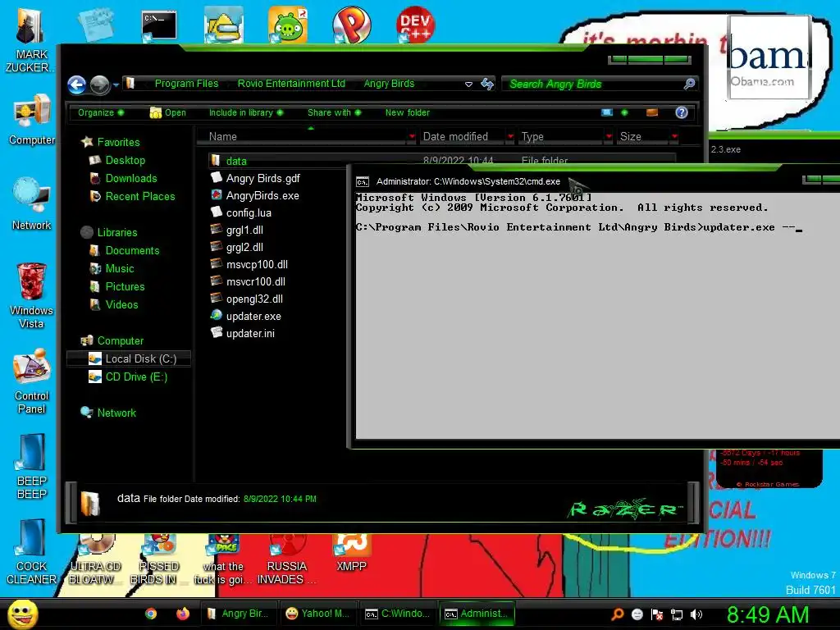Select opengl32.dll file
Viewport: 840px width, 630px height.
[254, 299]
